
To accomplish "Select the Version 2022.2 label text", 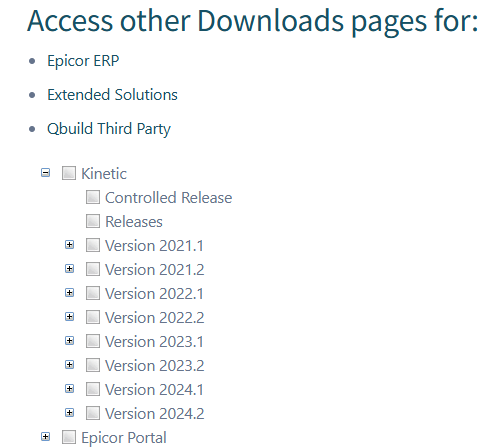I will click(154, 318).
